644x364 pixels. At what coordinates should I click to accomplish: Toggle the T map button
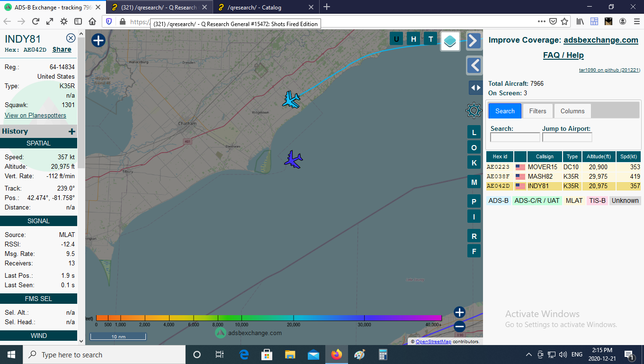(430, 39)
